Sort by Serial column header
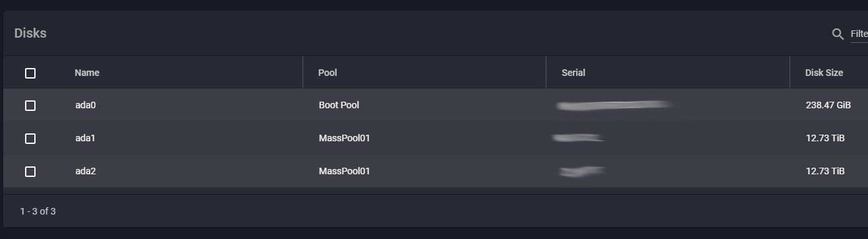Image resolution: width=868 pixels, height=239 pixels. (x=573, y=73)
